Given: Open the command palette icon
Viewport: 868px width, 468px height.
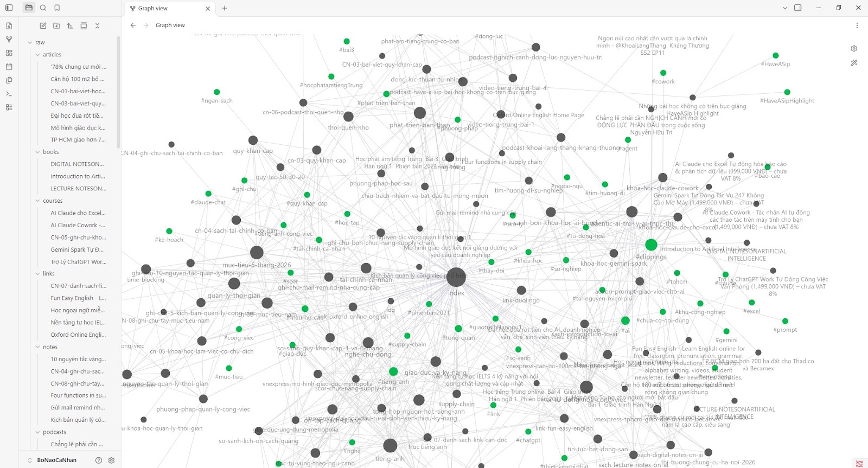Looking at the screenshot, I should (x=9, y=94).
